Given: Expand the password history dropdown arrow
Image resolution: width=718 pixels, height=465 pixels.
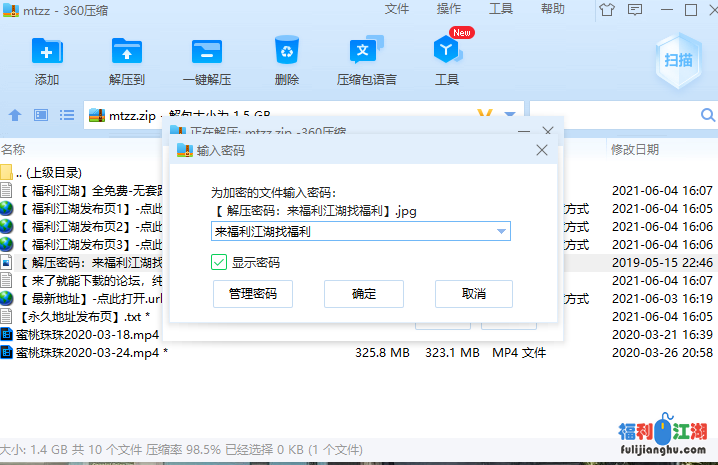Looking at the screenshot, I should (502, 232).
